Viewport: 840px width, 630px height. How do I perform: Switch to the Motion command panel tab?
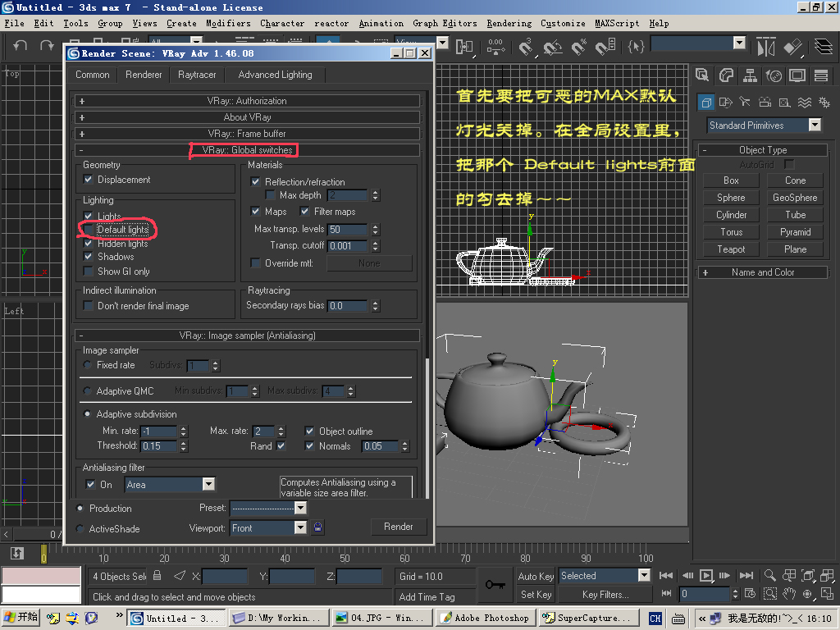pyautogui.click(x=774, y=75)
